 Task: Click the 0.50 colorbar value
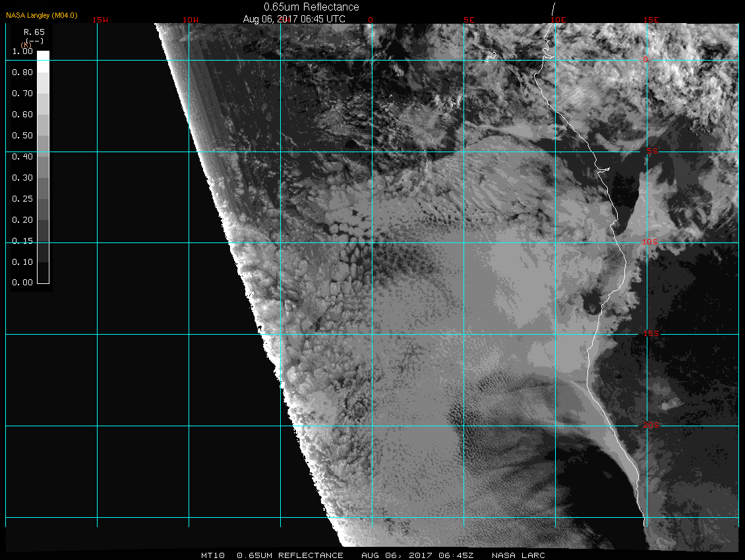[x=22, y=135]
